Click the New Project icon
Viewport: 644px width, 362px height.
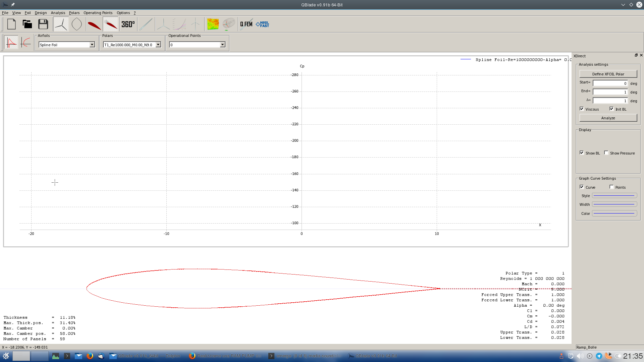tap(11, 24)
